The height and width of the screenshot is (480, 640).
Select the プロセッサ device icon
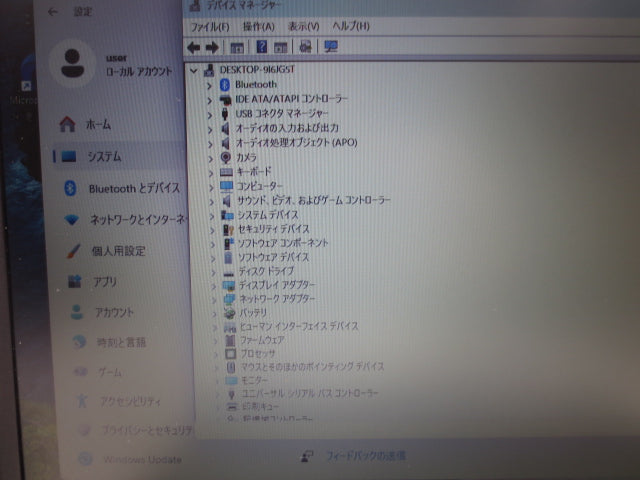tap(231, 354)
